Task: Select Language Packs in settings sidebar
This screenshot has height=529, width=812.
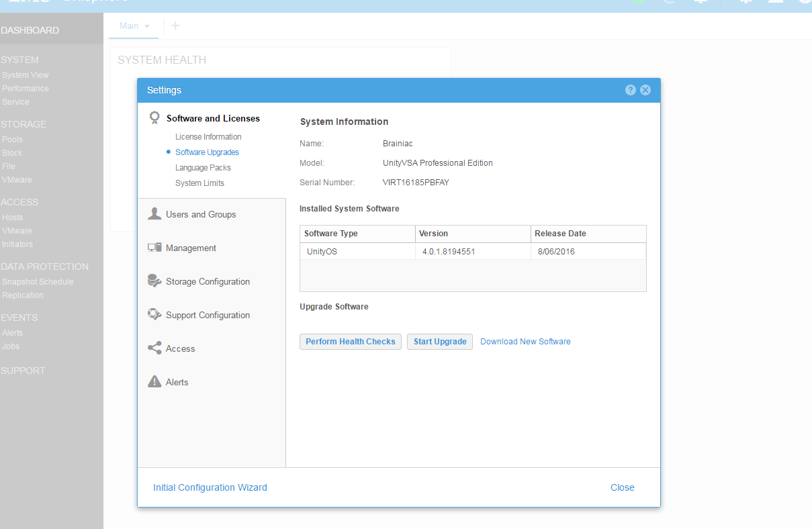Action: click(203, 168)
